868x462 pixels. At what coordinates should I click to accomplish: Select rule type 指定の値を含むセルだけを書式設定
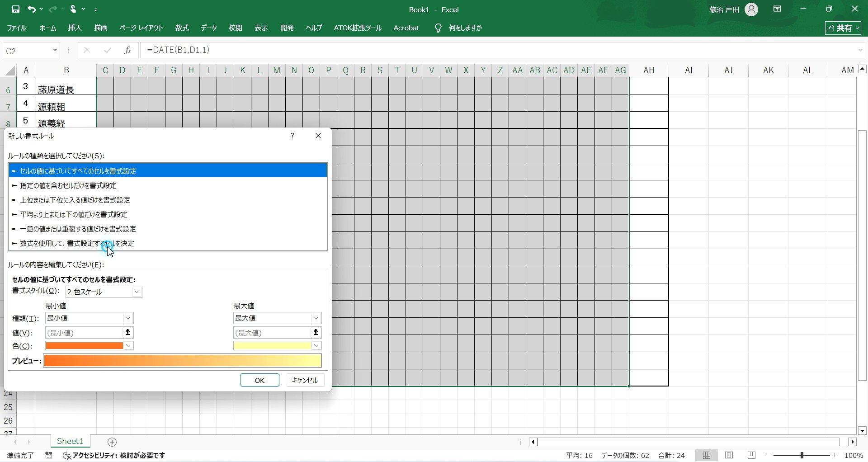[x=68, y=185]
